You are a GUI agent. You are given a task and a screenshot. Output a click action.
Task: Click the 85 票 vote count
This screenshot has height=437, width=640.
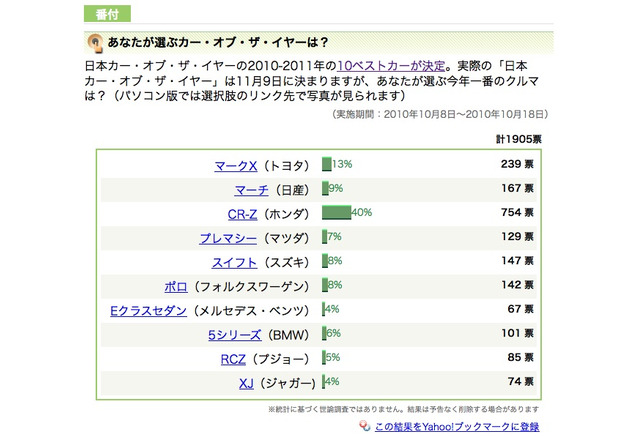click(520, 357)
